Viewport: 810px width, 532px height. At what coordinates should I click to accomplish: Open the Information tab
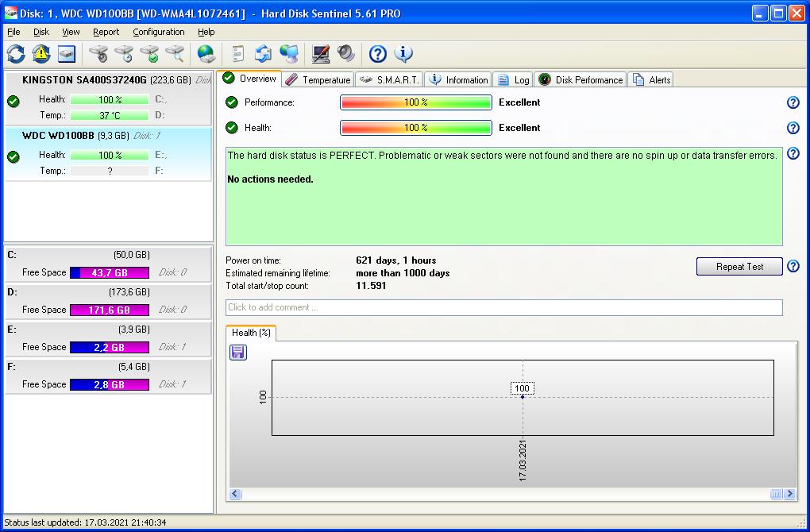tap(458, 79)
